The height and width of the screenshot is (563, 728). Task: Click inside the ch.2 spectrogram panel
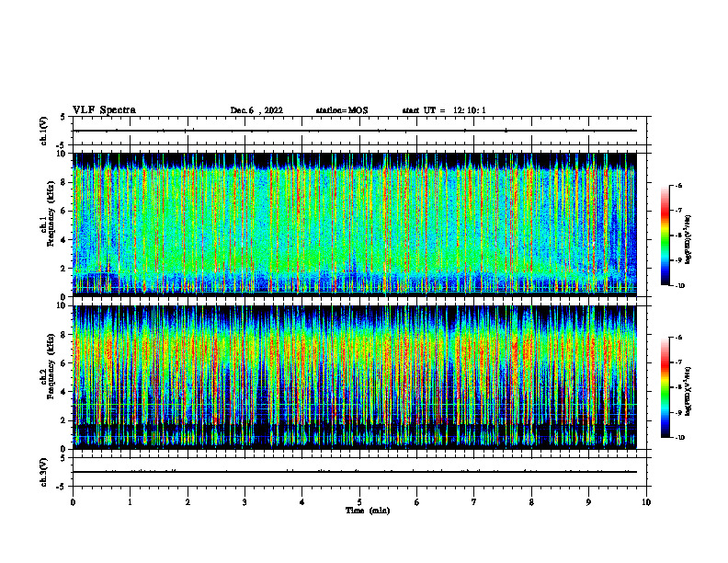pyautogui.click(x=355, y=377)
